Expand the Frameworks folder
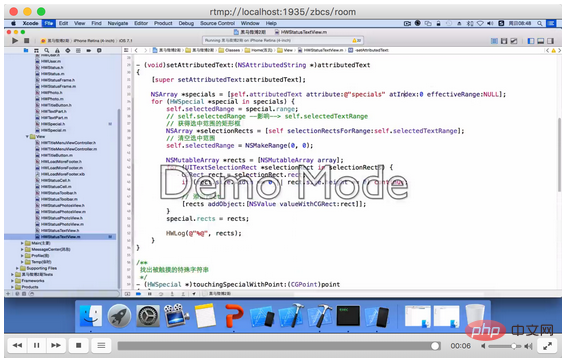 (x=12, y=281)
